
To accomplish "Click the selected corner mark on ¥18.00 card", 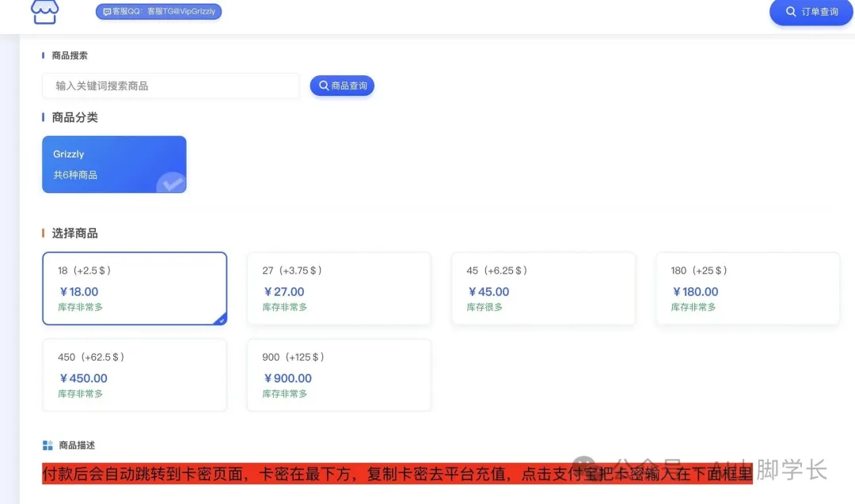I will tap(221, 319).
